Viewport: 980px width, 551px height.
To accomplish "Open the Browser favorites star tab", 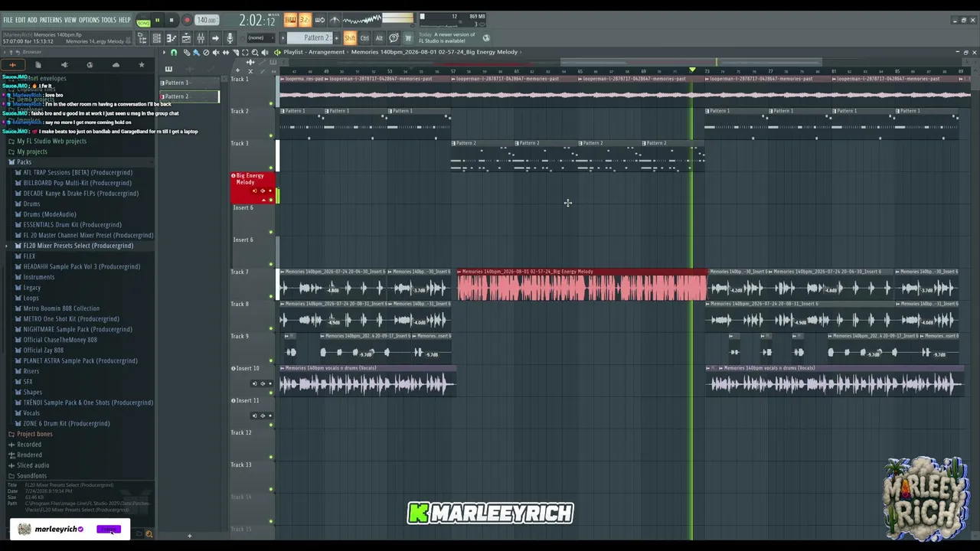I will click(x=142, y=65).
